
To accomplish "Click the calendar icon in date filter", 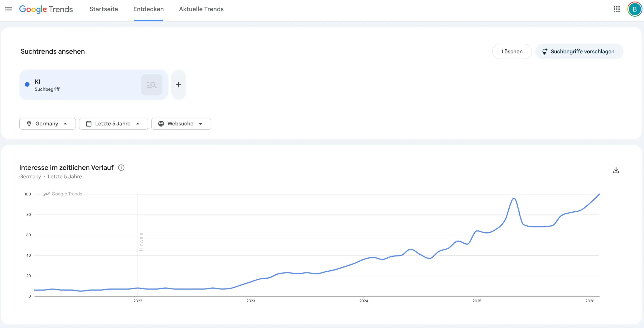I will 89,124.
